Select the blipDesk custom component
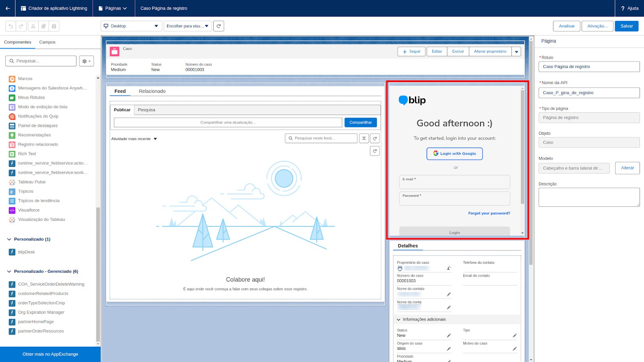 point(26,252)
